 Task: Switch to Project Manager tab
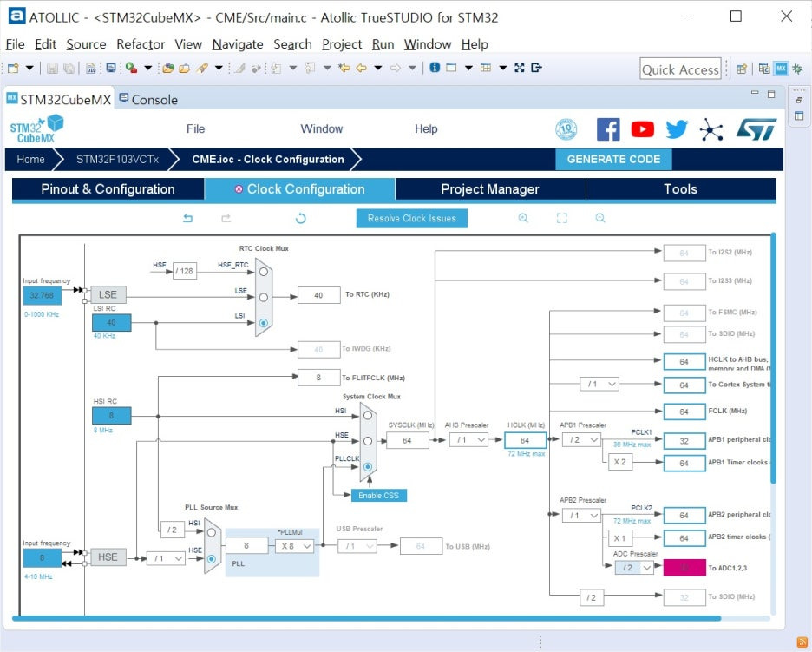tap(490, 188)
